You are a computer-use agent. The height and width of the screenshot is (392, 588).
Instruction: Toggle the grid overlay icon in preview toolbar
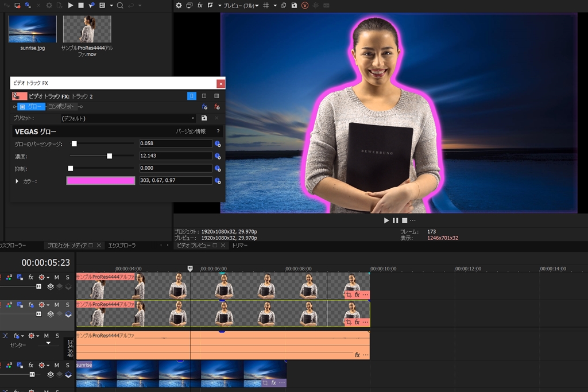point(265,5)
